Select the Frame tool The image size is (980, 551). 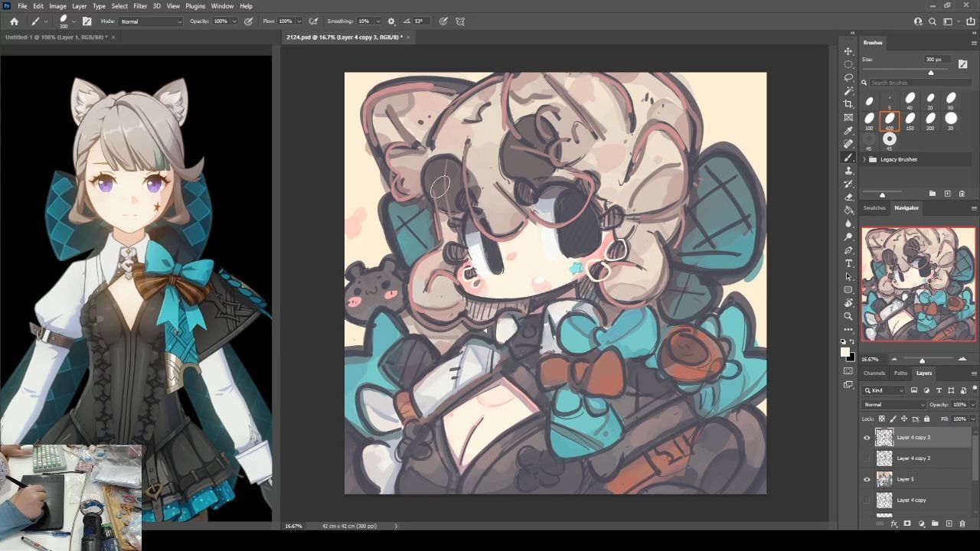click(848, 117)
